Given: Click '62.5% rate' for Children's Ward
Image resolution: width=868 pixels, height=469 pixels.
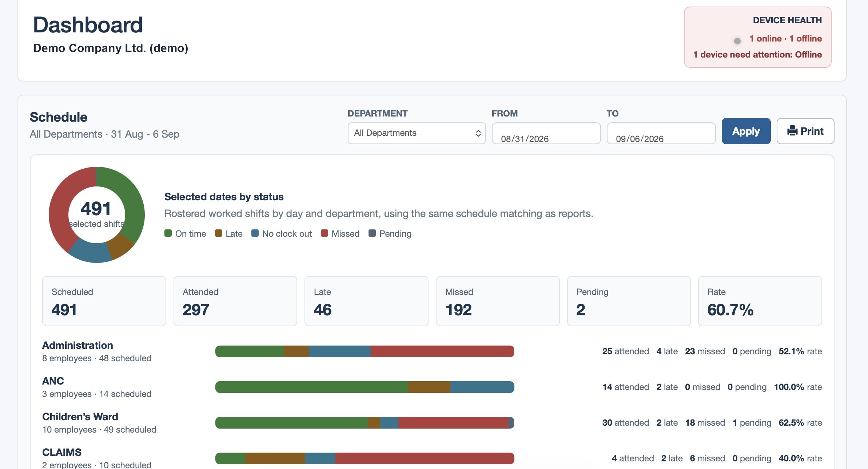Looking at the screenshot, I should (800, 423).
